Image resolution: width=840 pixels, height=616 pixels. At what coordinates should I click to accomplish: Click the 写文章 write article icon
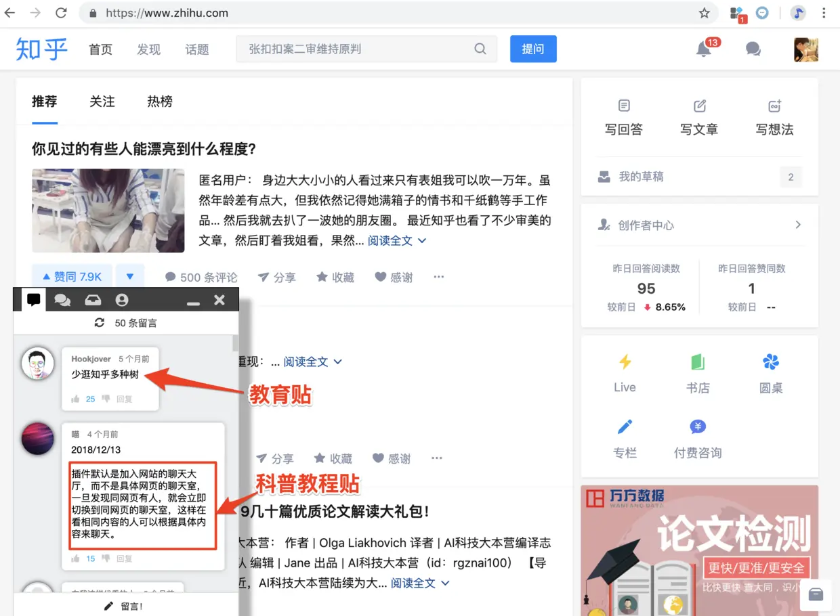700,106
